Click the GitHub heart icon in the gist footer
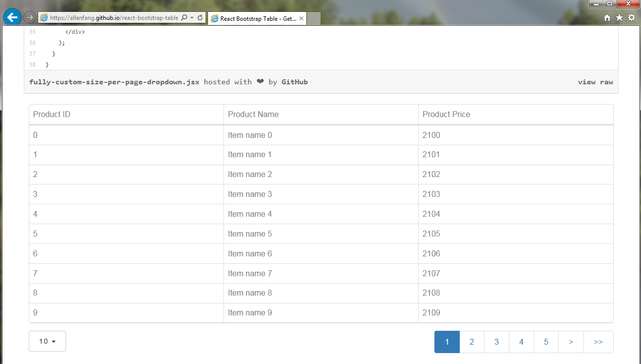This screenshot has width=641, height=364. 260,82
